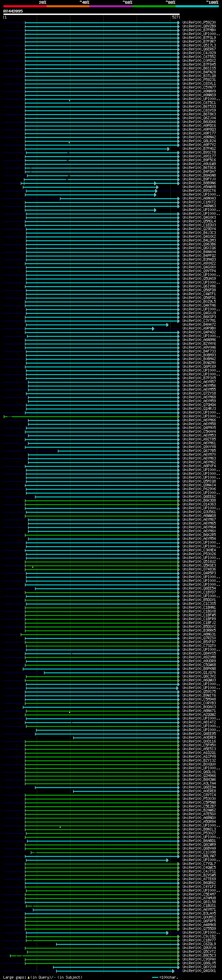
Task: Select hit label UniRef100_C6T552
Action: coord(199,57)
